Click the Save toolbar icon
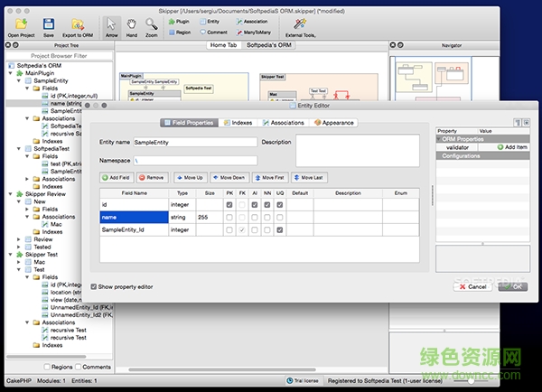Image resolution: width=542 pixels, height=392 pixels. pyautogui.click(x=49, y=24)
